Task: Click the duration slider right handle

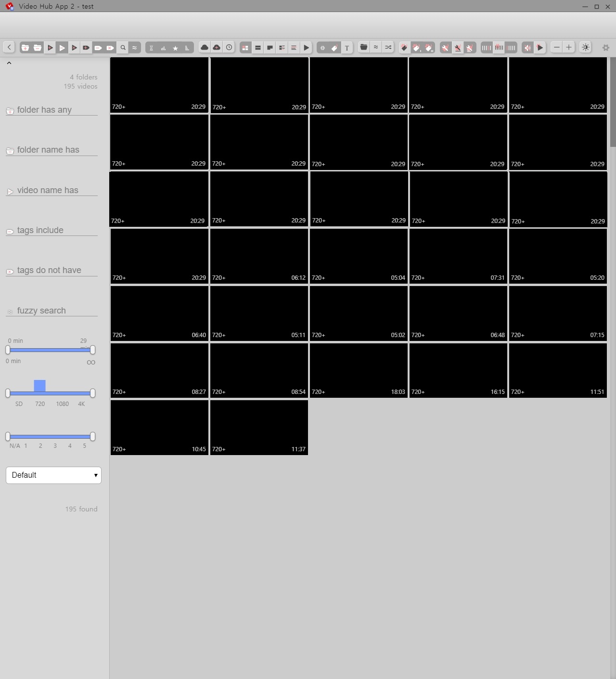Action: [93, 350]
